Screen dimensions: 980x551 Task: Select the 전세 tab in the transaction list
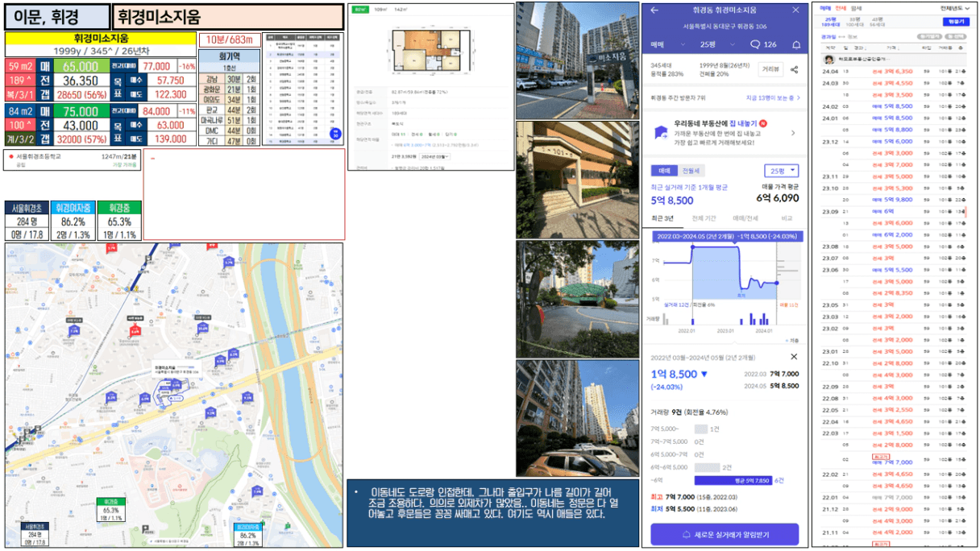click(x=841, y=7)
